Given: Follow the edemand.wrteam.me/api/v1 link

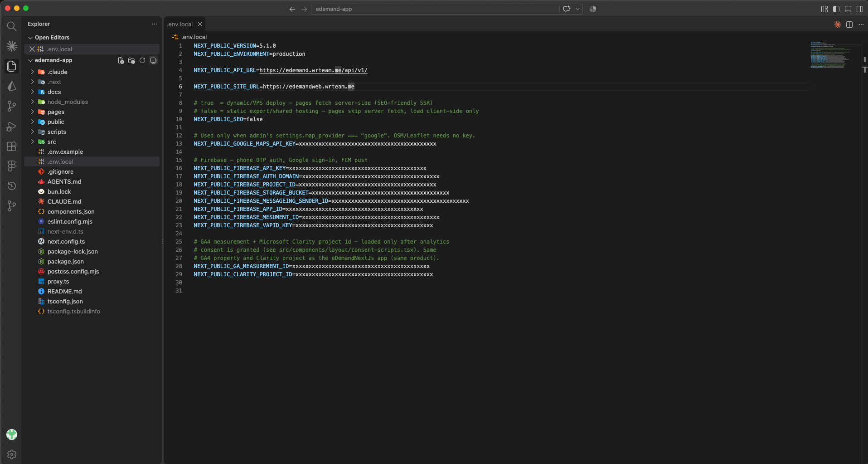Looking at the screenshot, I should 313,70.
